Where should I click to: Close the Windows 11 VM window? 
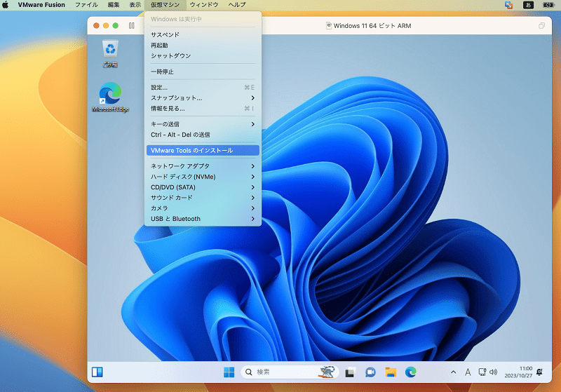96,26
